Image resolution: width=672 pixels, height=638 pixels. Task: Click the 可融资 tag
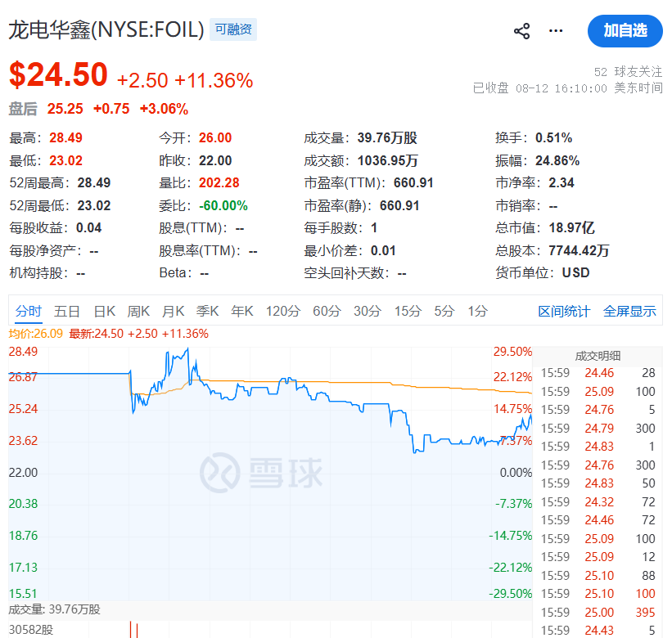pyautogui.click(x=233, y=29)
